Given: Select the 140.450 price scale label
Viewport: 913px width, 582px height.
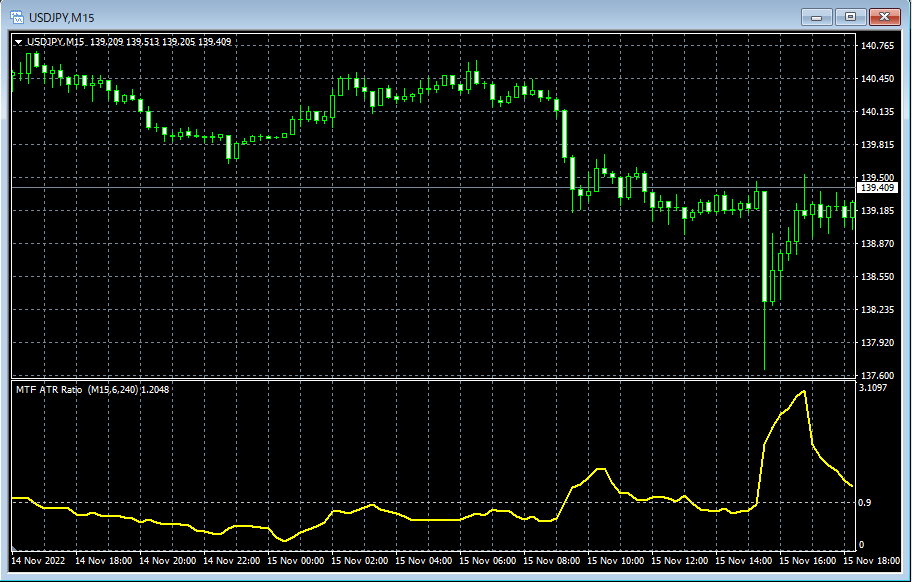Looking at the screenshot, I should pyautogui.click(x=877, y=79).
